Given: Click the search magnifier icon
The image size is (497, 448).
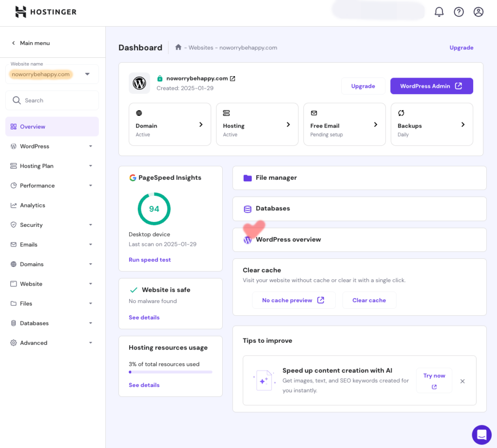Looking at the screenshot, I should point(17,100).
